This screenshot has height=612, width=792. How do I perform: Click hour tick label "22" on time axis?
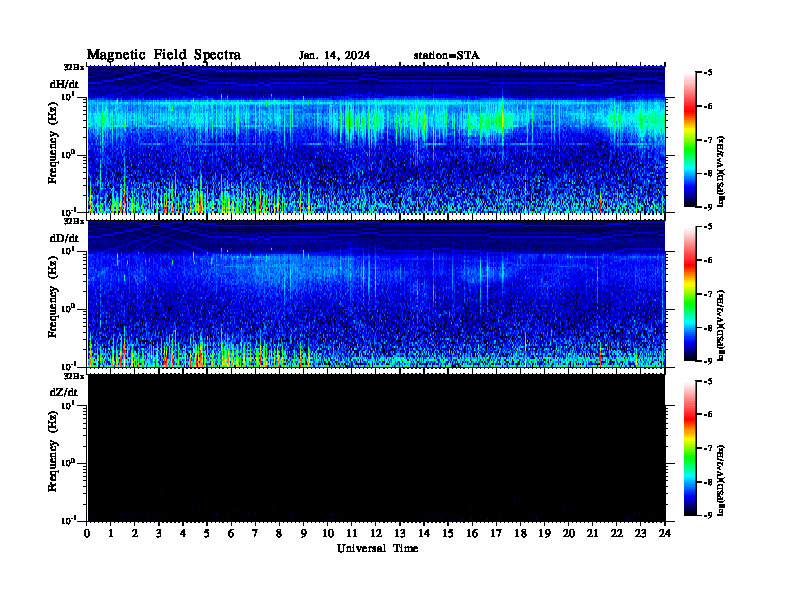(x=616, y=534)
